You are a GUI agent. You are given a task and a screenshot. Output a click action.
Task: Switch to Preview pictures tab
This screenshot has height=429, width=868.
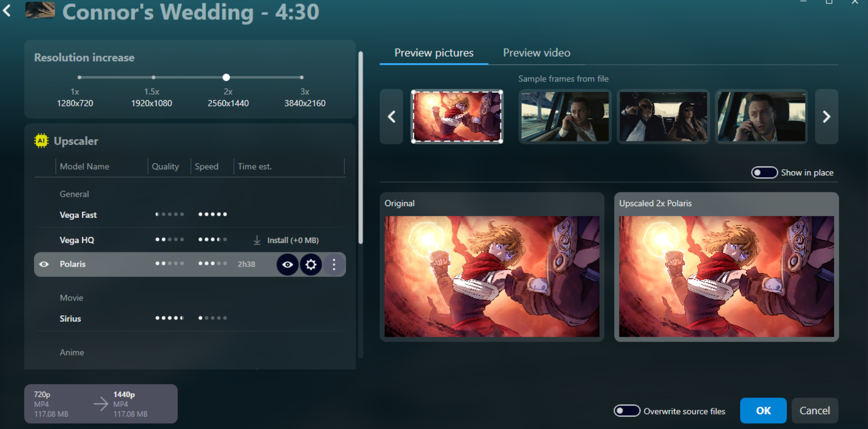click(x=434, y=53)
